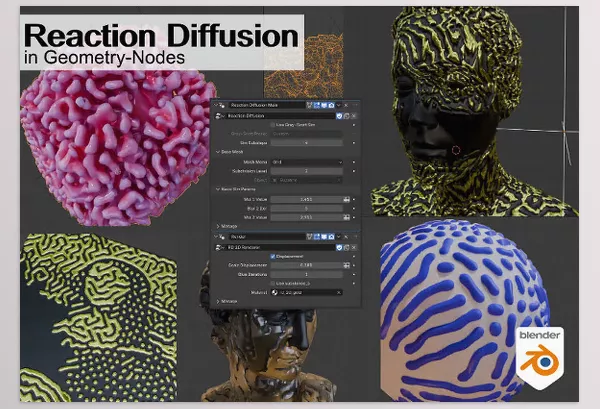Click animate dot beside Displacement
This screenshot has height=409, width=600.
tap(354, 256)
